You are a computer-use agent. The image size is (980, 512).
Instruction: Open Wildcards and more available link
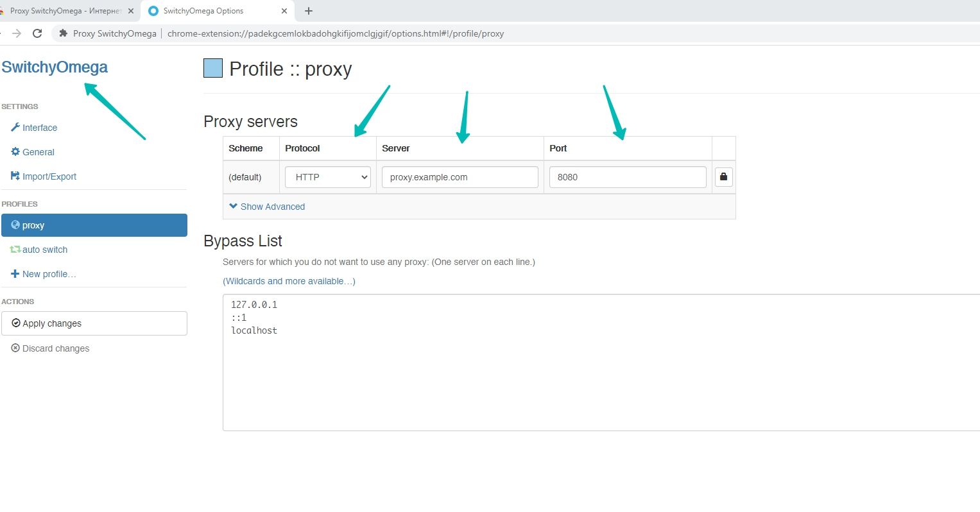click(289, 281)
